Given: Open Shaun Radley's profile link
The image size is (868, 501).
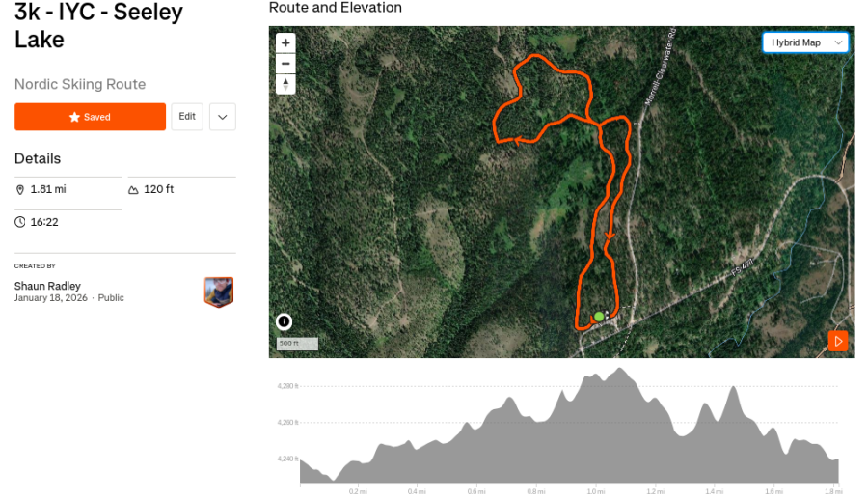Looking at the screenshot, I should click(x=47, y=286).
